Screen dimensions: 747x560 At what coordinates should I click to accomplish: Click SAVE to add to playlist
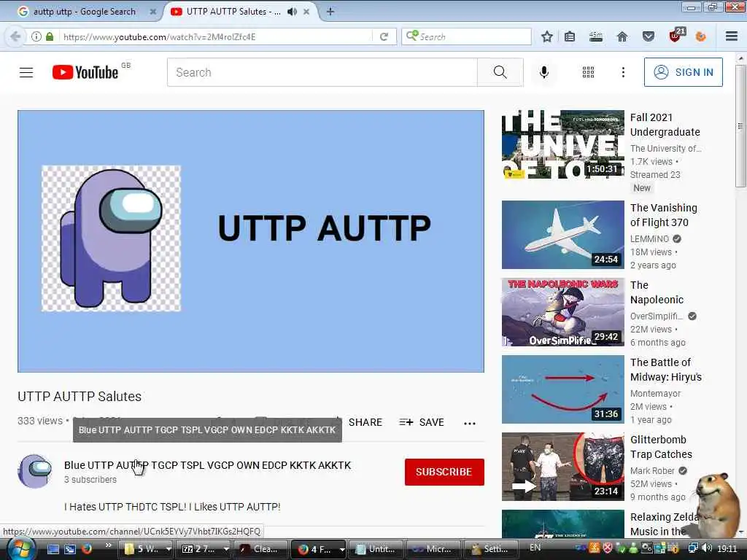pos(422,422)
